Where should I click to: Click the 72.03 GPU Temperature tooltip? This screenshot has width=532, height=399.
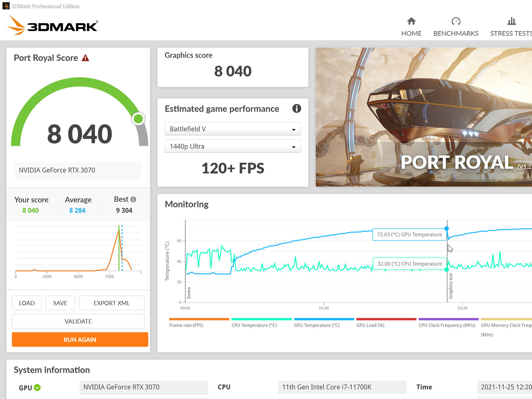pos(409,234)
